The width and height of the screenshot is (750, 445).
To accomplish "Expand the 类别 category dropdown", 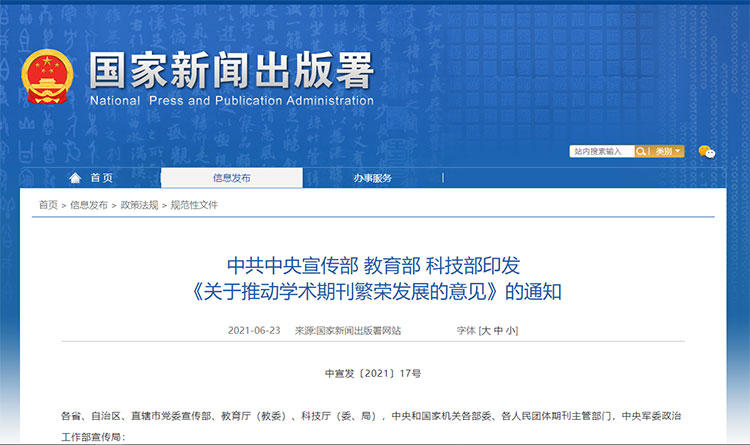I will tap(668, 151).
